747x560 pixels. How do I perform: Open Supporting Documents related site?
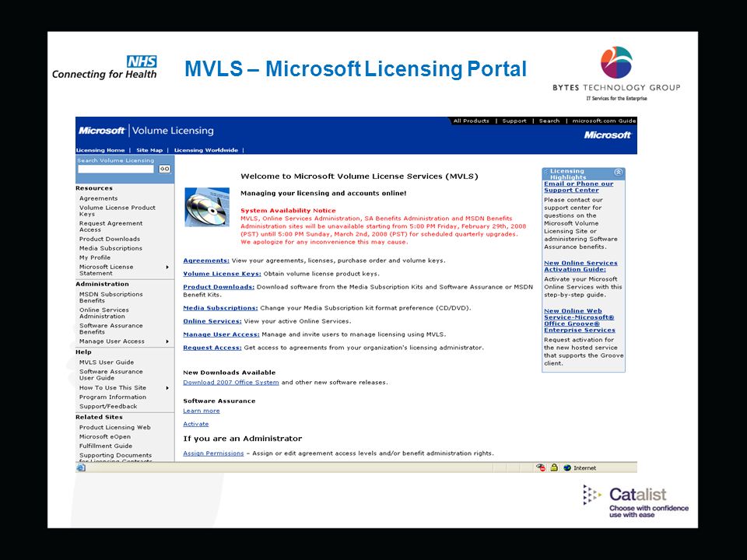click(116, 457)
